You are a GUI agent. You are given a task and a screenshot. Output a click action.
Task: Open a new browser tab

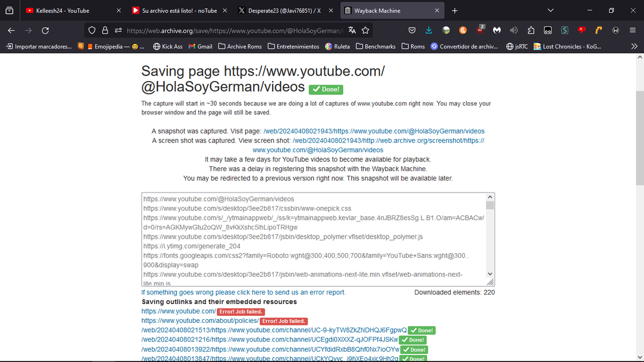(x=455, y=10)
